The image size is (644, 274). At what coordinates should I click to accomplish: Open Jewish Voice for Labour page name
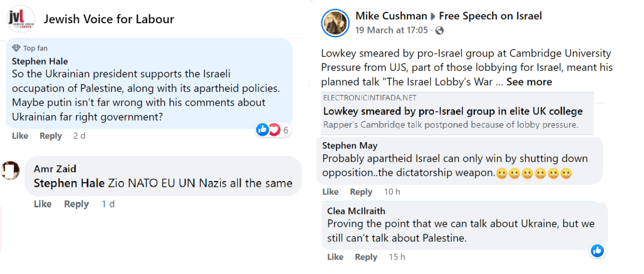click(x=109, y=19)
